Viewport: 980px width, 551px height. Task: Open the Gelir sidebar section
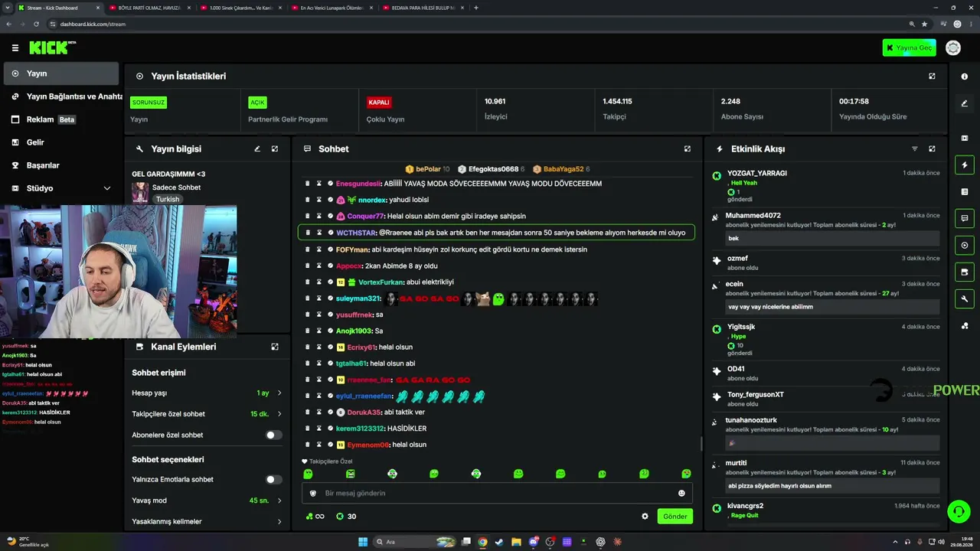point(61,142)
